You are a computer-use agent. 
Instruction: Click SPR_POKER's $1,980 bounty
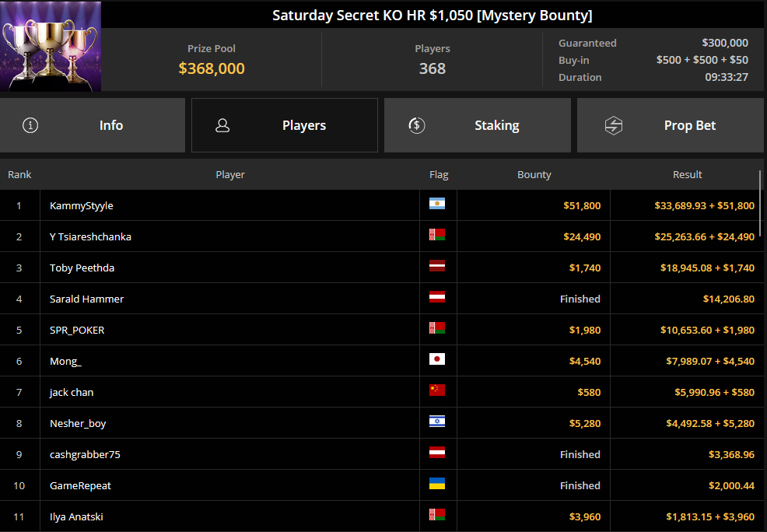point(584,330)
